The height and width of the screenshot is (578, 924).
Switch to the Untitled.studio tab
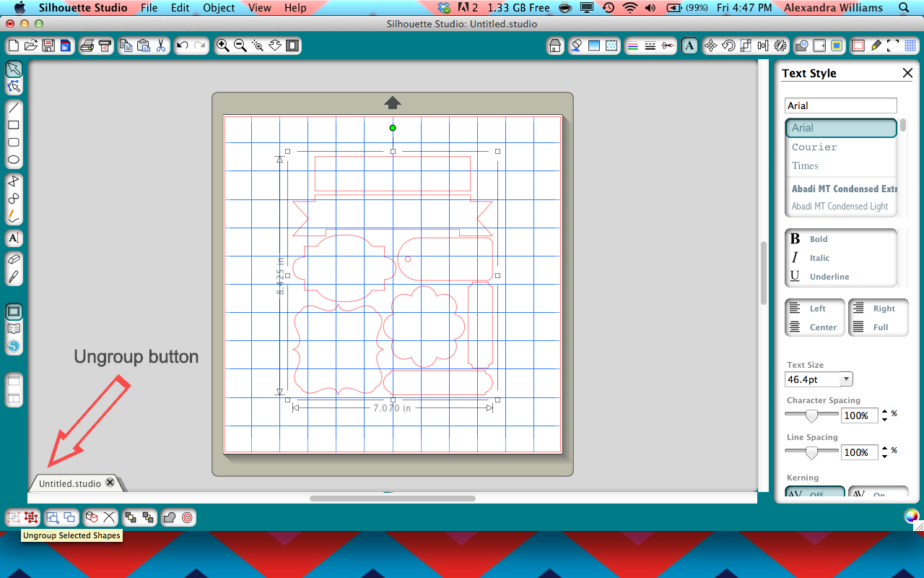70,483
